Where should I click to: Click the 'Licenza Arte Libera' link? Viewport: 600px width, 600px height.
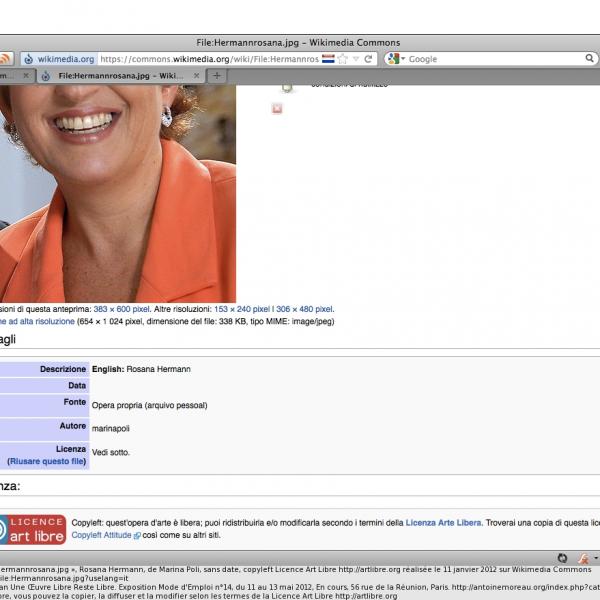click(x=443, y=523)
